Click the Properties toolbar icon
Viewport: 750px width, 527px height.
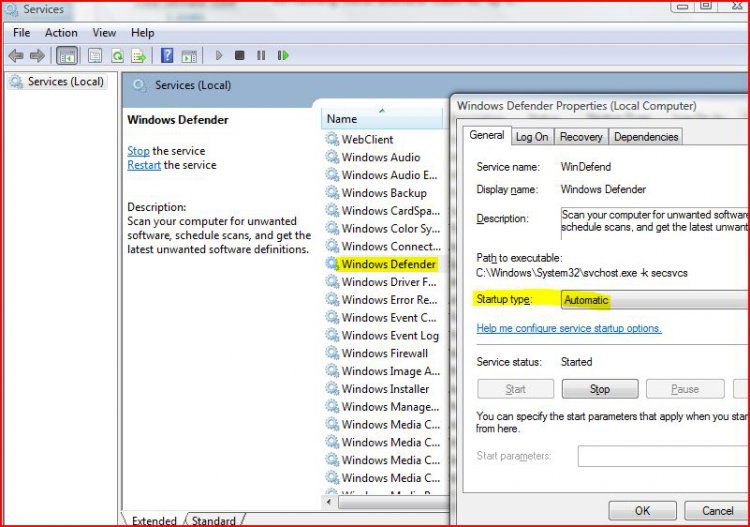[x=95, y=56]
